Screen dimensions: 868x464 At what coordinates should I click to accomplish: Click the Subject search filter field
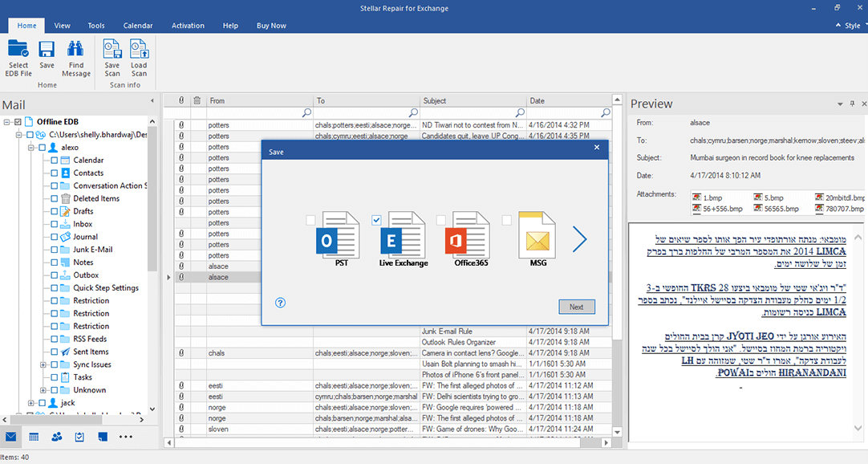pos(468,113)
